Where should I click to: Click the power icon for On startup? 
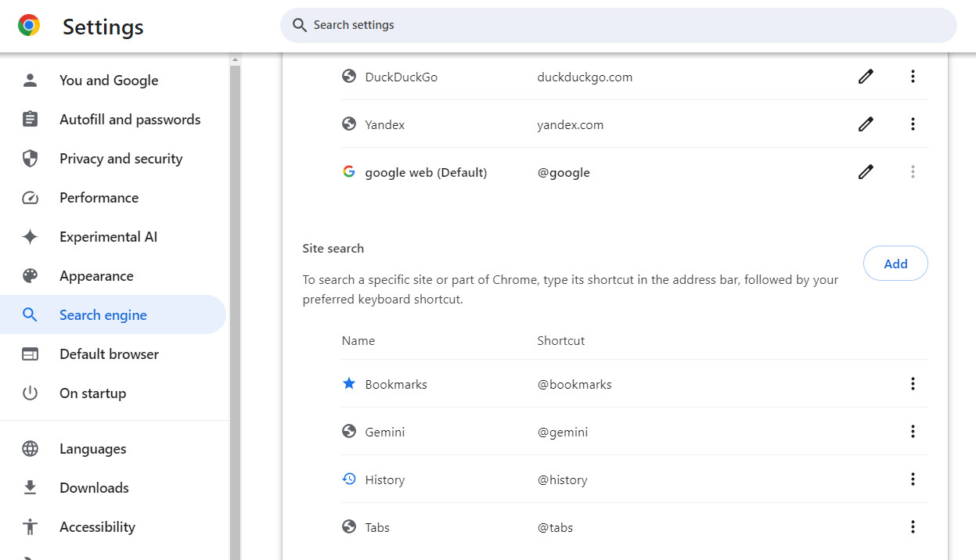tap(30, 393)
